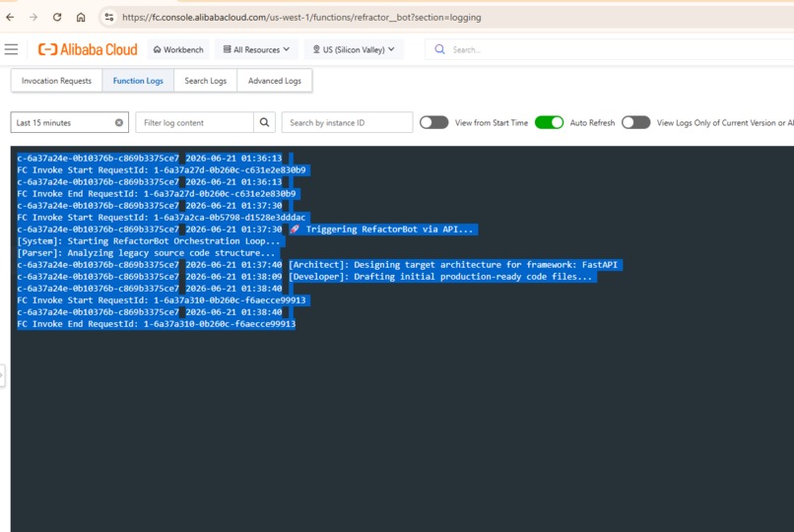Image resolution: width=794 pixels, height=532 pixels.
Task: Click '[Architect]: Designing target architecture' log line
Action: click(x=453, y=265)
